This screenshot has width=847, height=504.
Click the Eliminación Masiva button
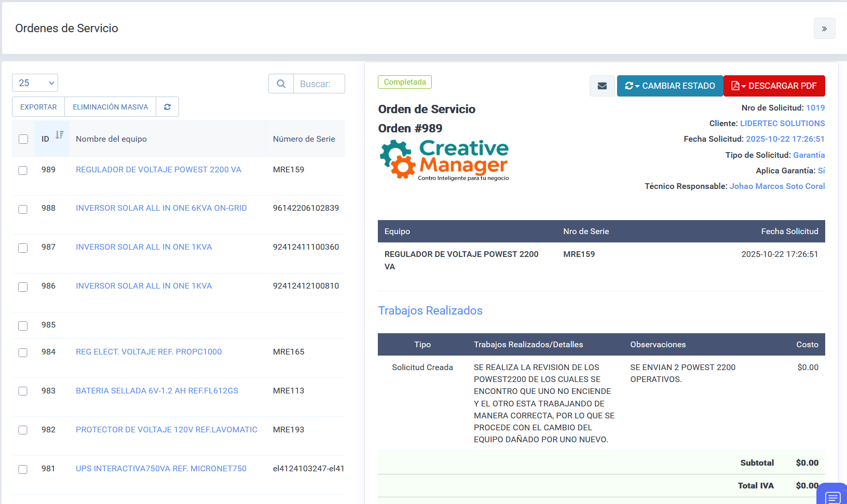pyautogui.click(x=110, y=107)
